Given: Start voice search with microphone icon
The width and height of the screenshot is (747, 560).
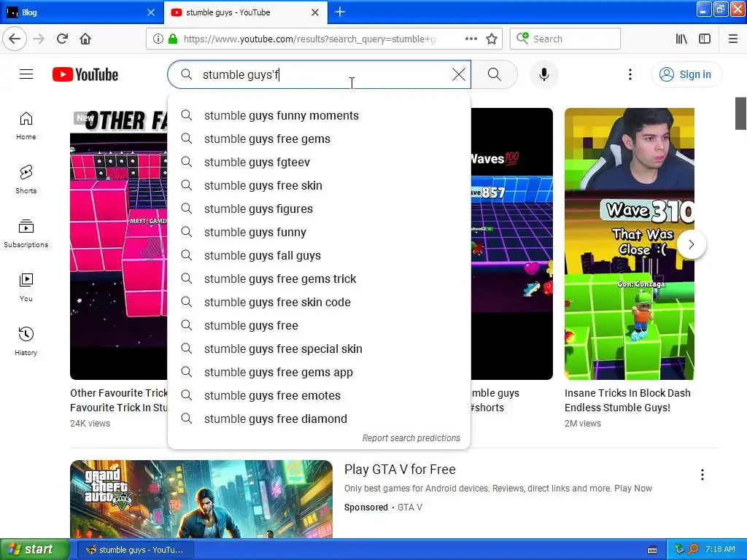Looking at the screenshot, I should click(x=544, y=74).
